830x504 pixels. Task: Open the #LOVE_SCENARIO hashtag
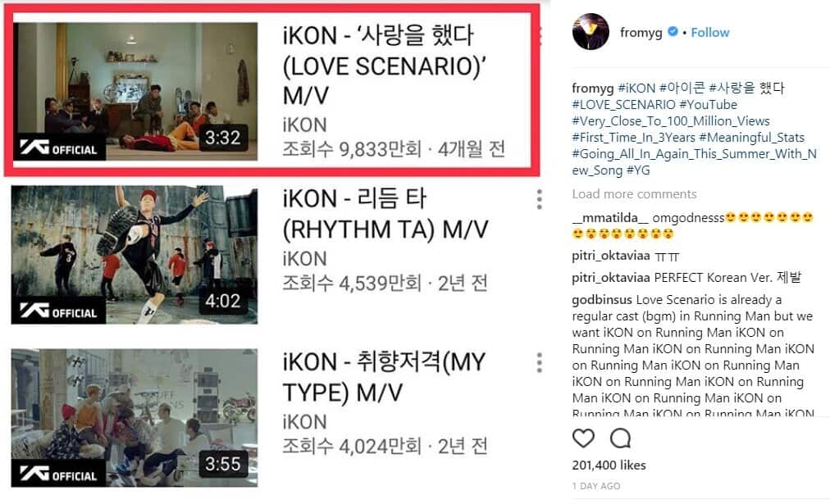pyautogui.click(x=623, y=105)
